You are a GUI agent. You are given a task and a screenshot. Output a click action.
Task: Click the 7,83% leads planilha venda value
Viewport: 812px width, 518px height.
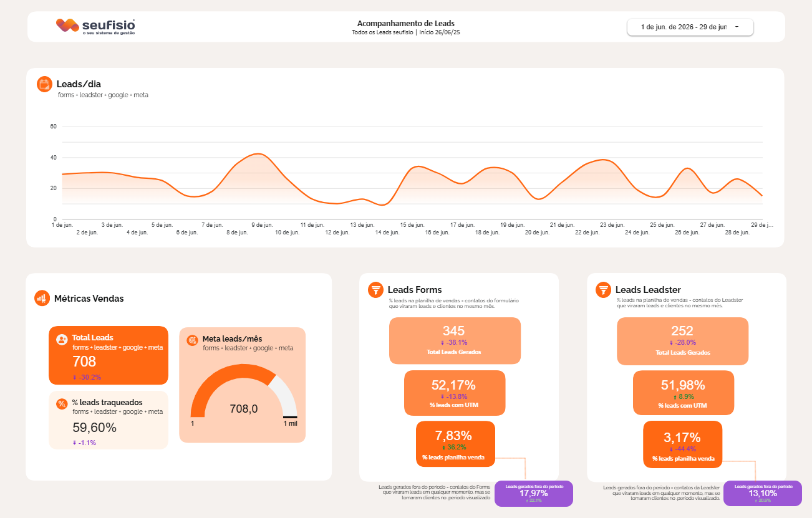point(454,436)
